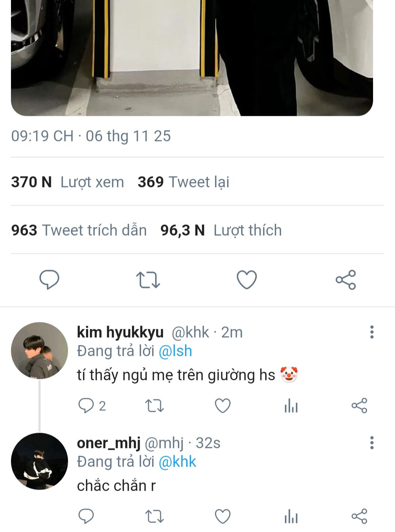Open kim hyukkyu's profile picture

(x=39, y=350)
